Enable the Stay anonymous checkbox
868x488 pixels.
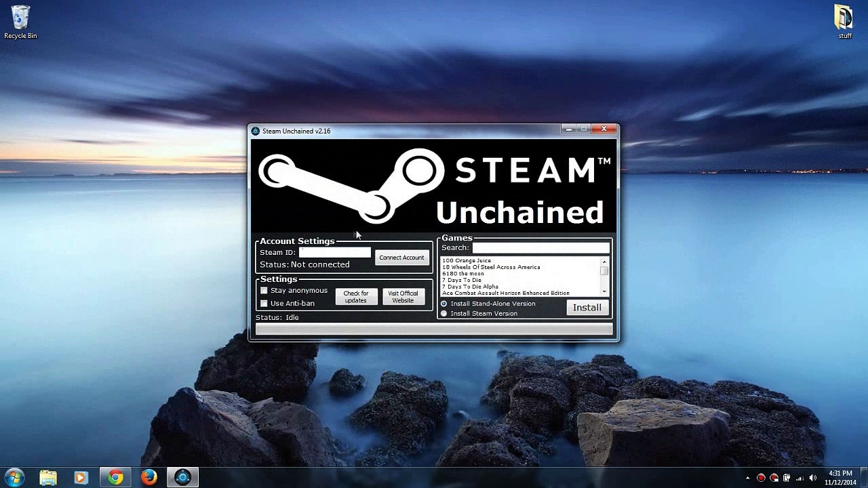(264, 291)
